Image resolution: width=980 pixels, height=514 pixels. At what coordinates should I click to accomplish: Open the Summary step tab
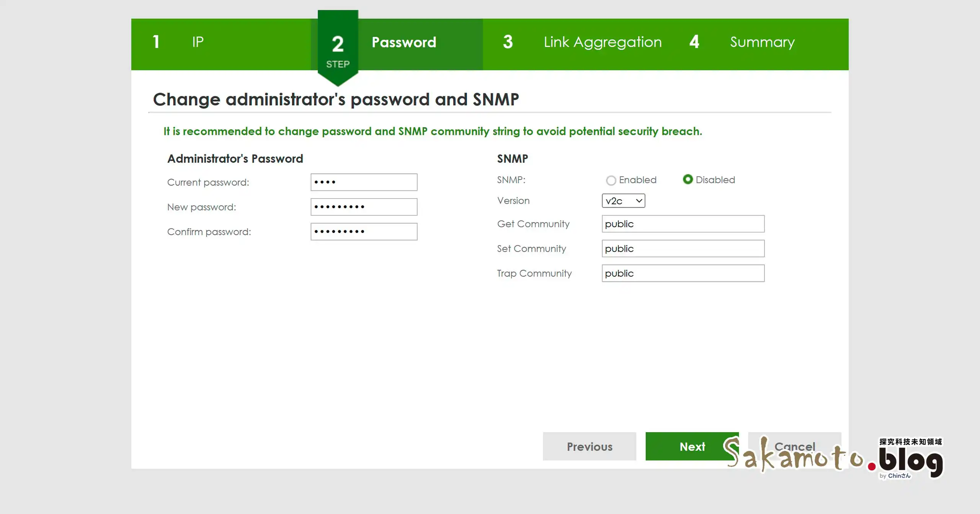click(762, 42)
